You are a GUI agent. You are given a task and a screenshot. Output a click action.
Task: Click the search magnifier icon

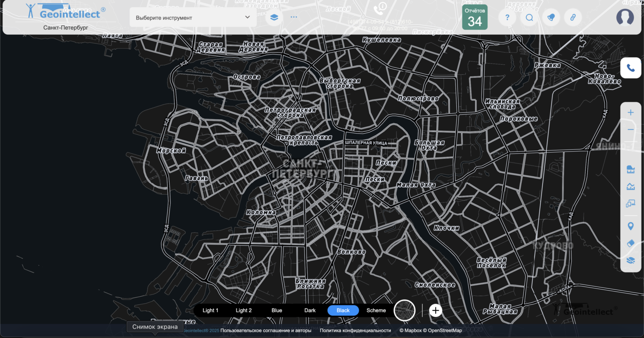(529, 18)
